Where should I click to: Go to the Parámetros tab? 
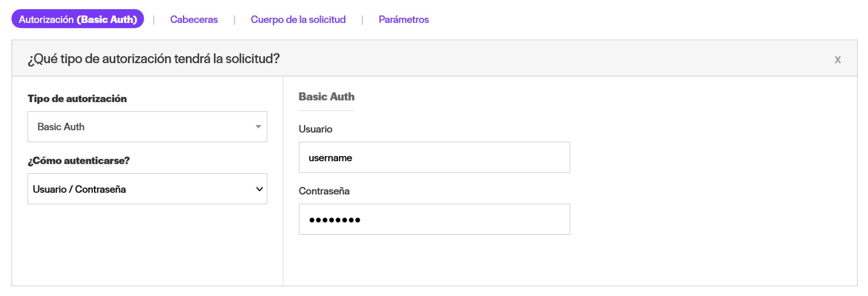tap(403, 20)
